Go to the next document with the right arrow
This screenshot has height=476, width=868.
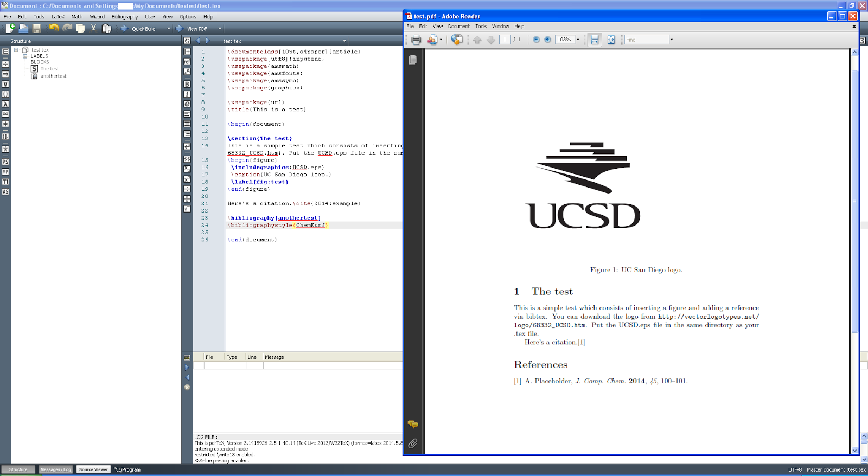coord(207,41)
